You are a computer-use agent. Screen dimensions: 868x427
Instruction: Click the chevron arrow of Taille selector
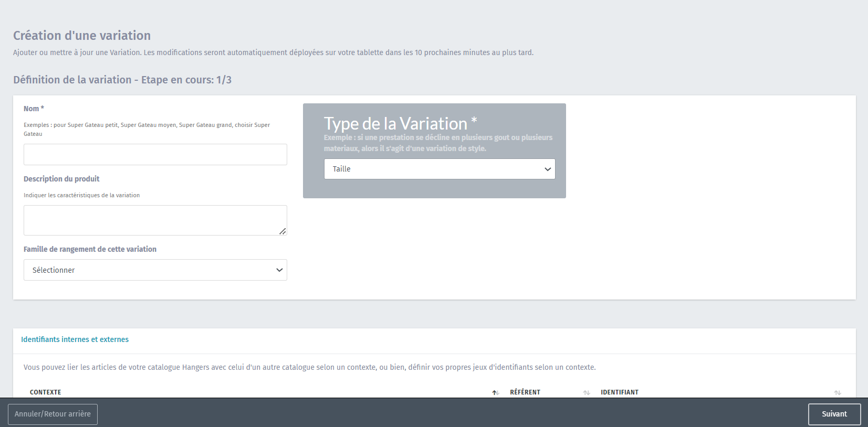(x=548, y=169)
